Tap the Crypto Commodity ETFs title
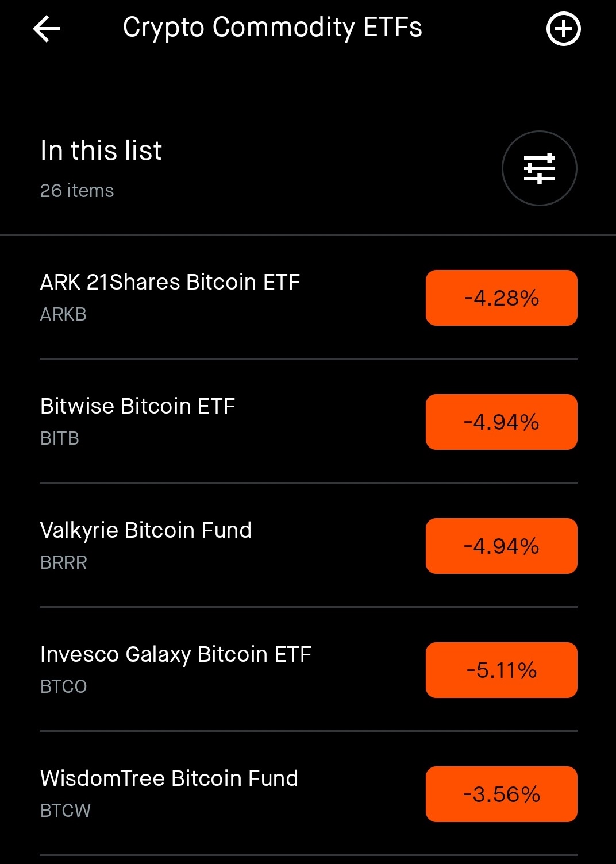This screenshot has height=864, width=616. point(272,28)
